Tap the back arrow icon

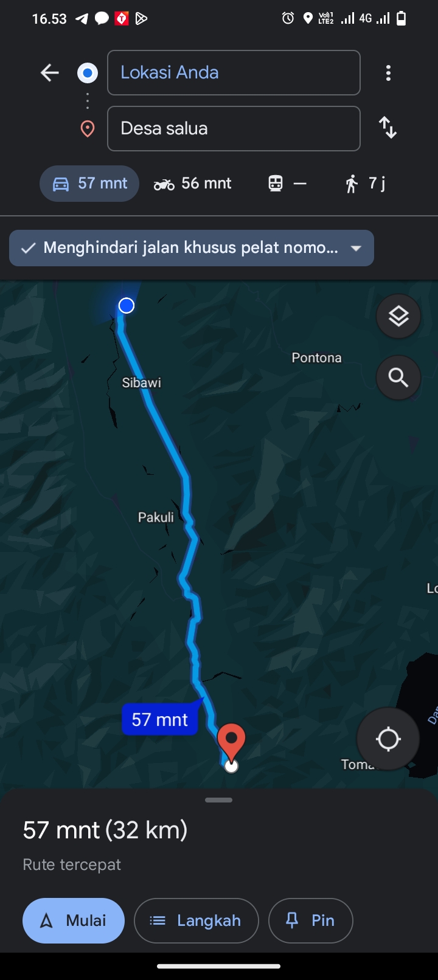[50, 73]
